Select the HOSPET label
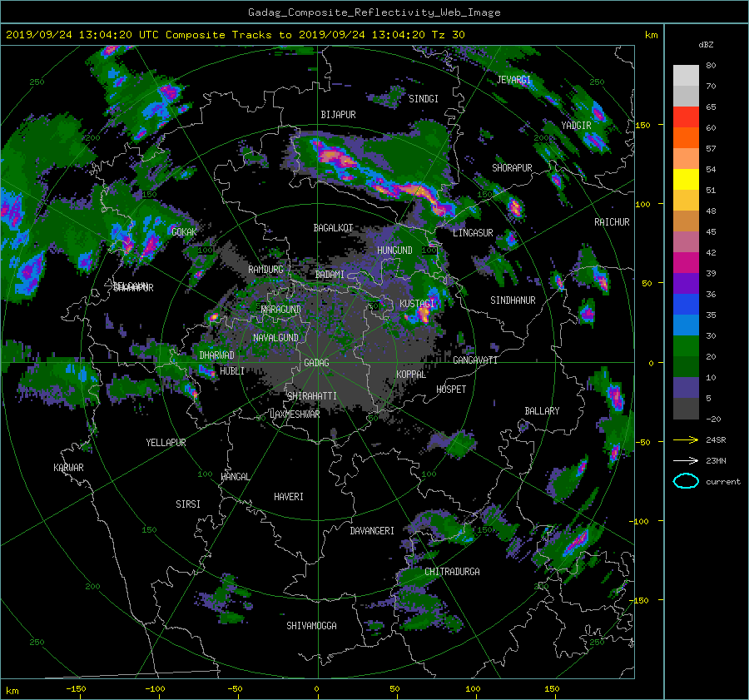 coord(451,390)
